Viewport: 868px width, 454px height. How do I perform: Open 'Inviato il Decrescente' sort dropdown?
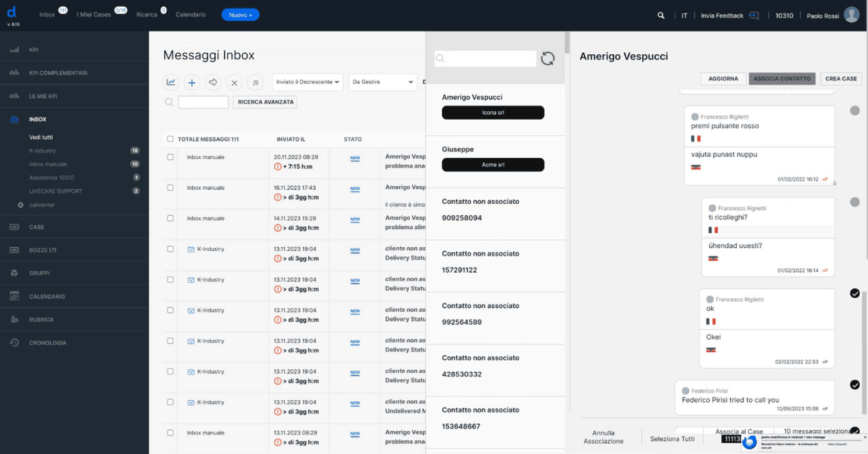coord(307,82)
